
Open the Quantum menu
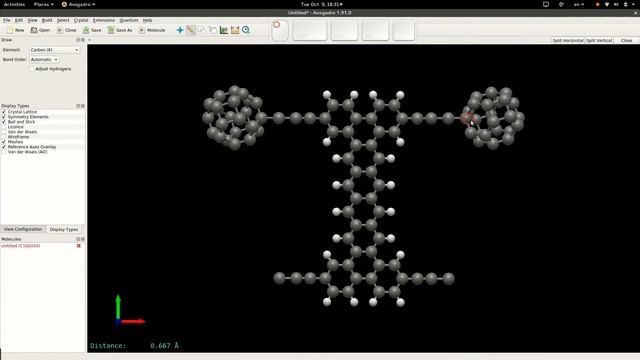[x=129, y=20]
